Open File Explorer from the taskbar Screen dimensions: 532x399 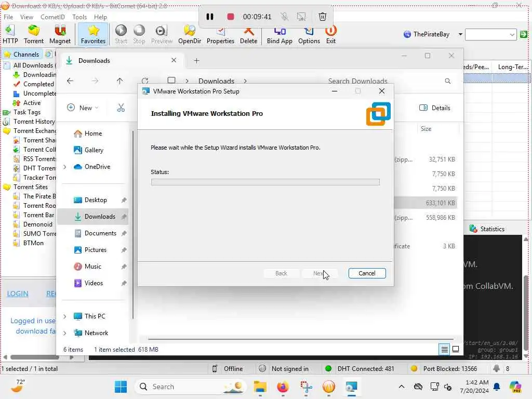(260, 387)
